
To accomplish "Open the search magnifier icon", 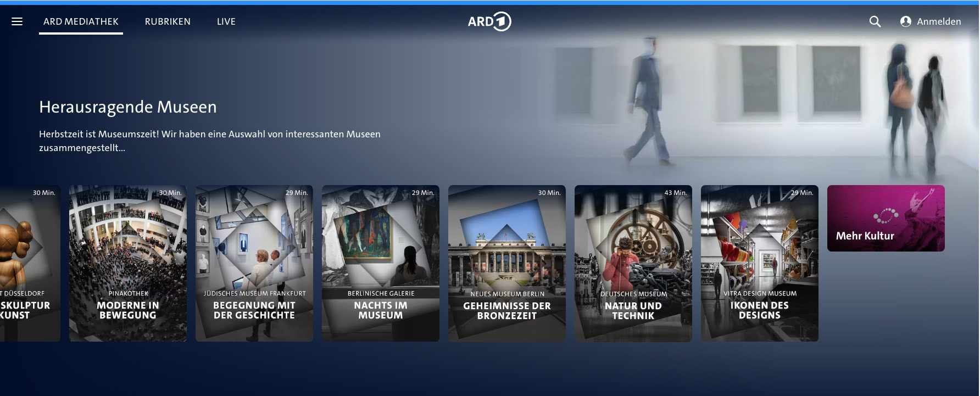I will [x=875, y=21].
